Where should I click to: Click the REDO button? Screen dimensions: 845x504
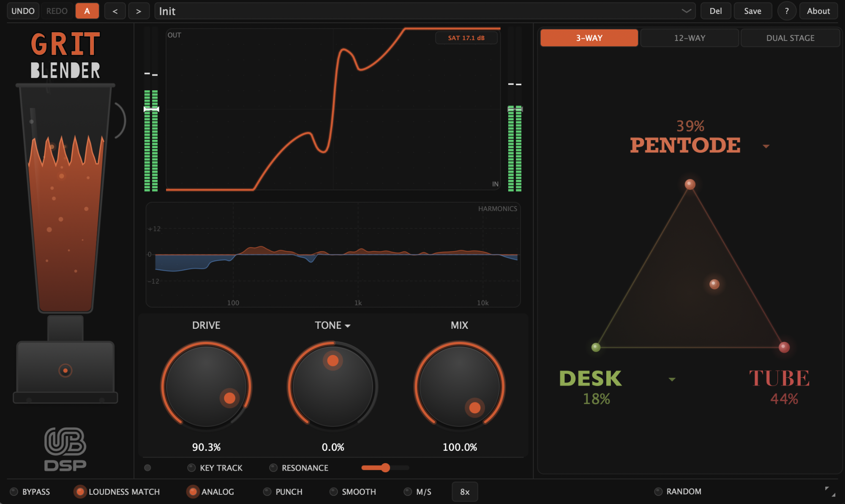coord(57,11)
